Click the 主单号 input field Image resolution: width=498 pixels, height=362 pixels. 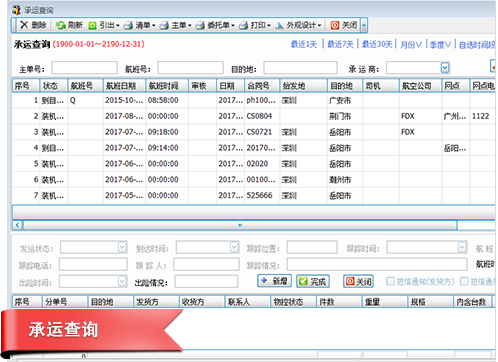[85, 68]
